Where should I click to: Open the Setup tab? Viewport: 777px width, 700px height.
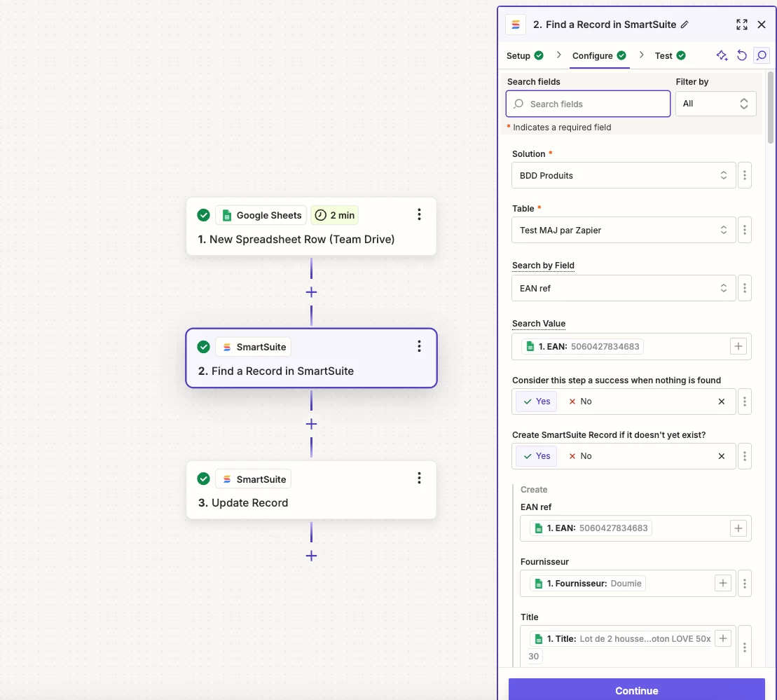pyautogui.click(x=525, y=55)
